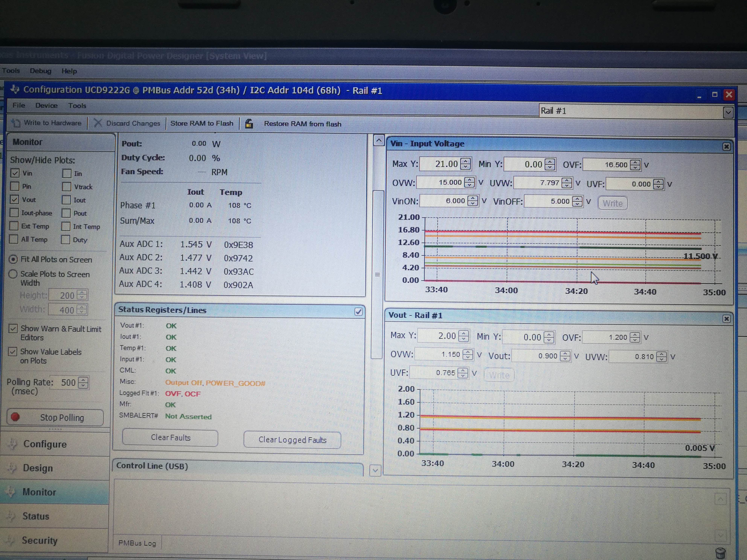Click the Write to Hardware icon
This screenshot has width=747, height=560.
(16, 123)
